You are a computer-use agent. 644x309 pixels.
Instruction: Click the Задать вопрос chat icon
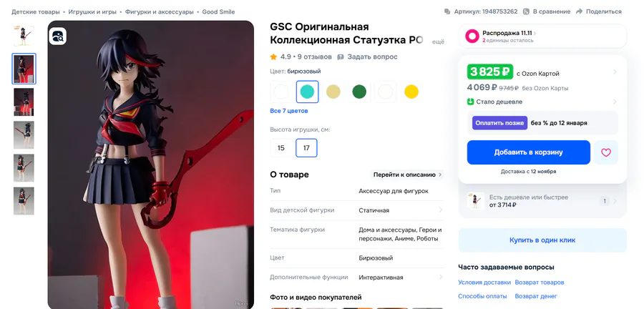pos(341,57)
